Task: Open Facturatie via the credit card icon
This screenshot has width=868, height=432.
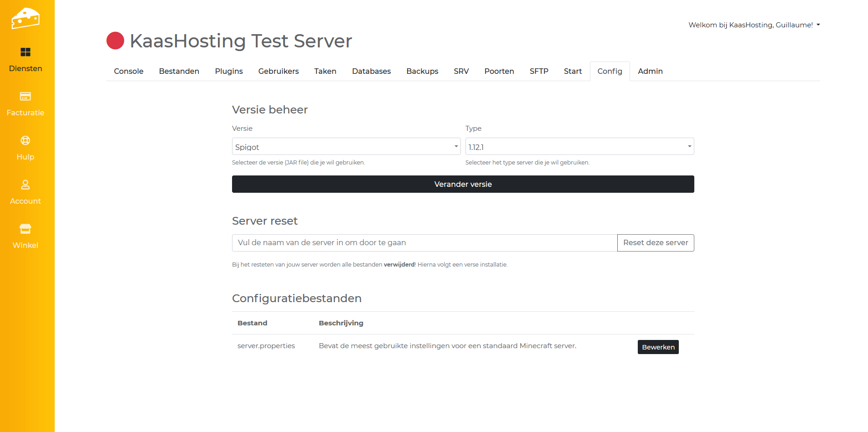Action: click(26, 96)
